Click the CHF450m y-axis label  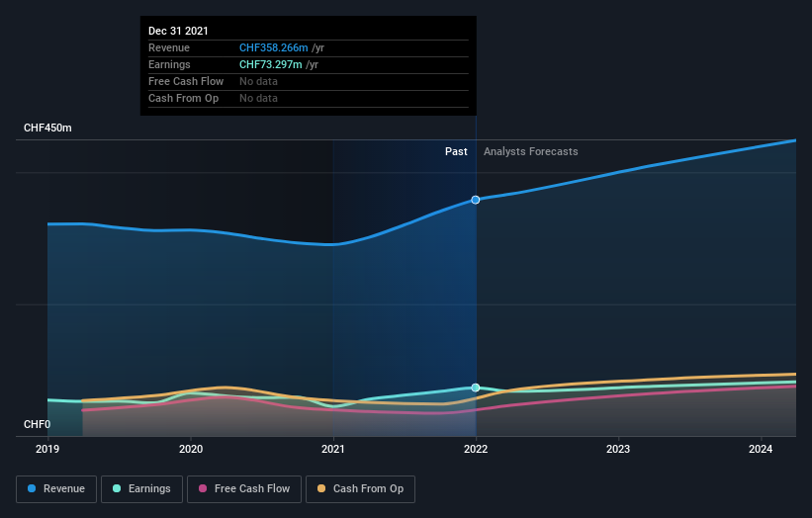point(47,128)
